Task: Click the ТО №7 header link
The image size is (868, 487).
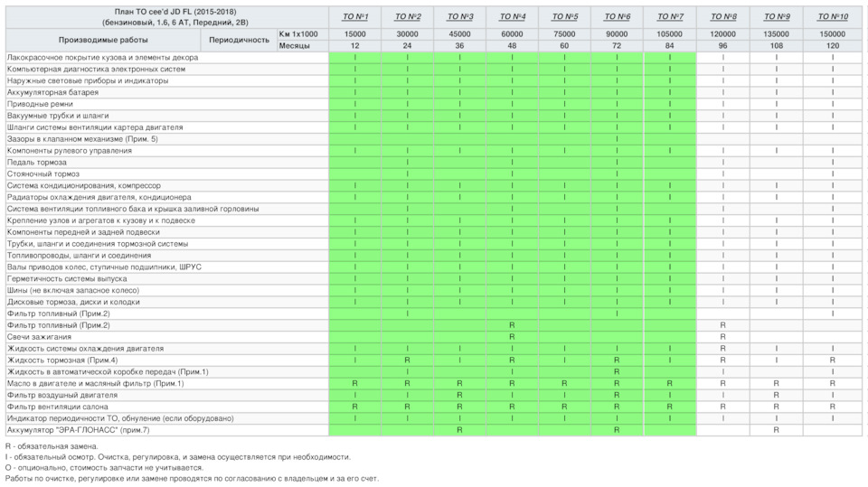Action: (x=670, y=16)
